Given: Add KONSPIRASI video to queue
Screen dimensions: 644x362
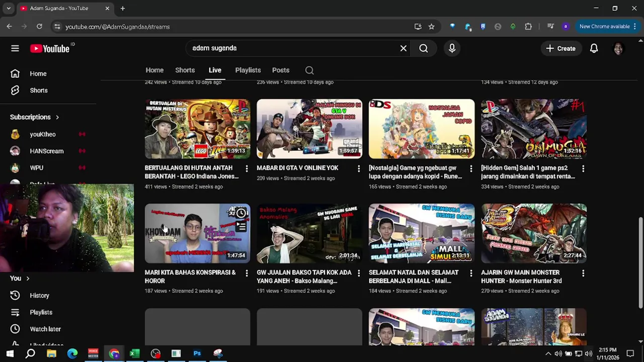Looking at the screenshot, I should [242, 227].
